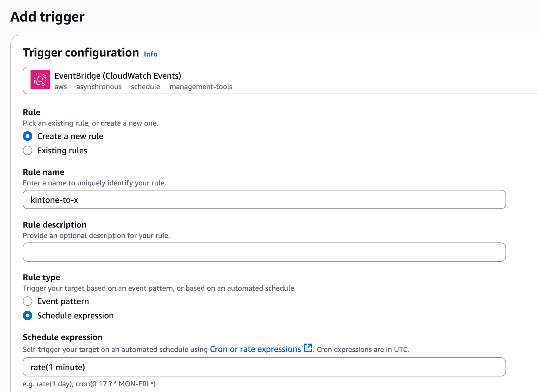Click the Rule name field showing 'kintone-to-x'
The height and width of the screenshot is (392, 539).
[x=264, y=199]
